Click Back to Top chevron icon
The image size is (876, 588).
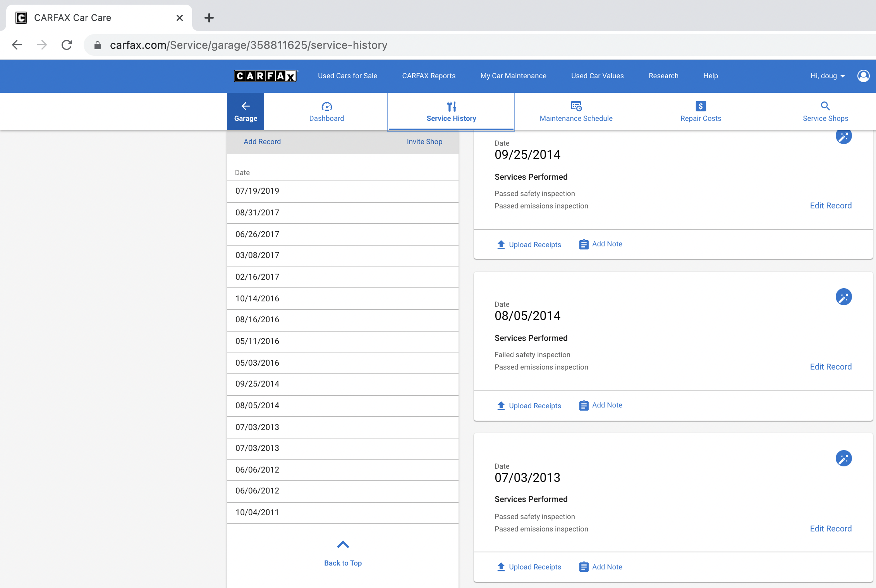pyautogui.click(x=343, y=545)
